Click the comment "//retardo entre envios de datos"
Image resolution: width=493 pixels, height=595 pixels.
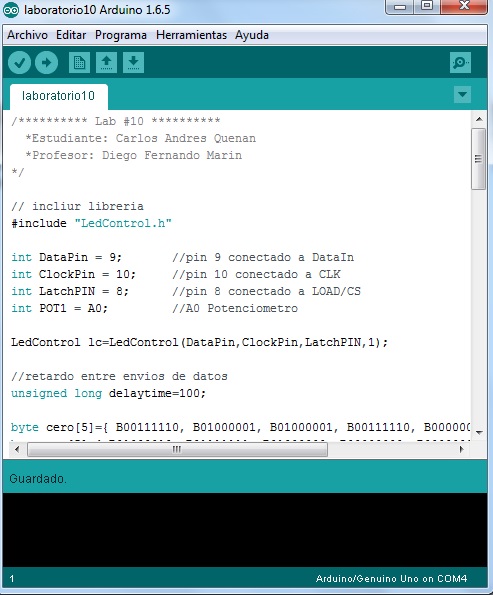(120, 376)
